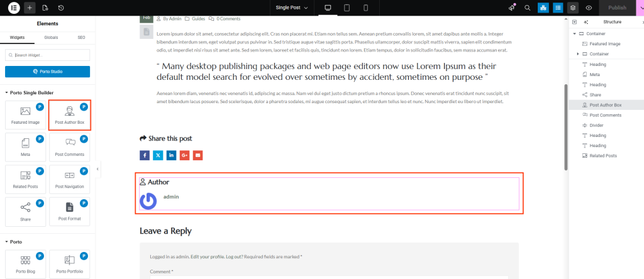This screenshot has width=644, height=279.
Task: Click the Publish button
Action: pyautogui.click(x=617, y=8)
